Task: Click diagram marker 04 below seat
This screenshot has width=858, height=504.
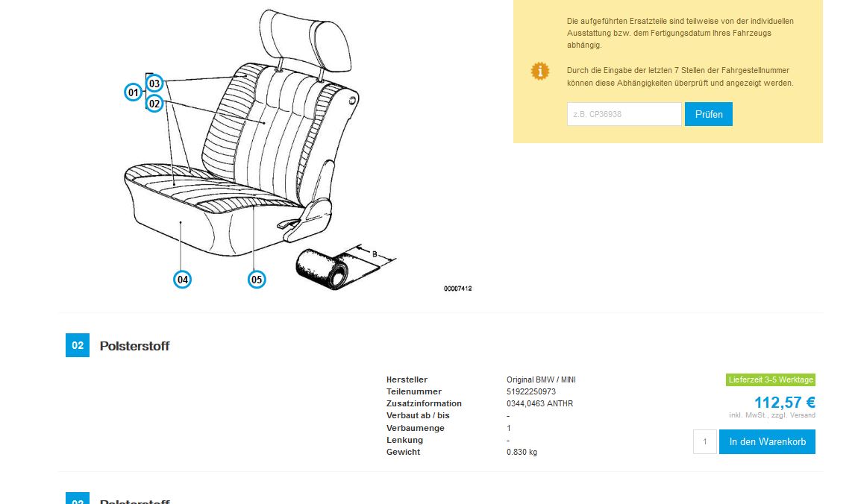Action: point(182,280)
